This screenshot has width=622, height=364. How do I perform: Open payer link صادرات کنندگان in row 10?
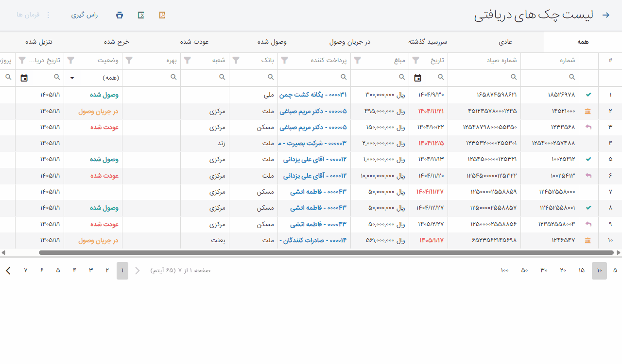coord(313,240)
